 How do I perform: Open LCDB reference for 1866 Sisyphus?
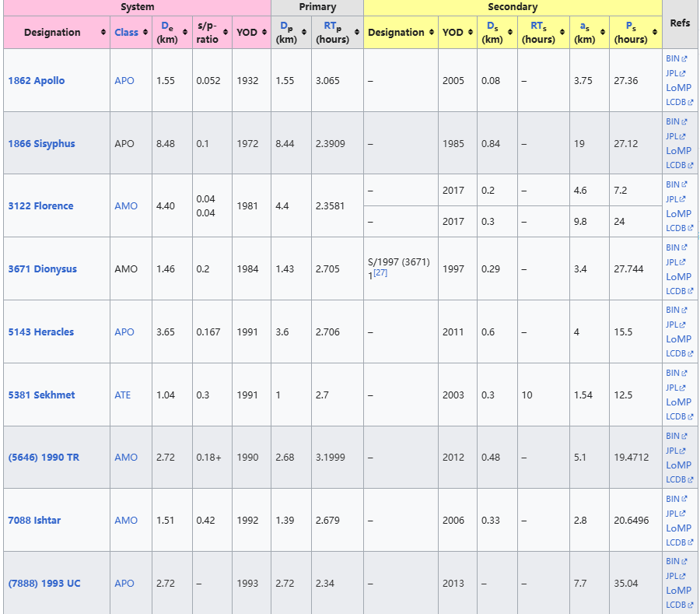coord(675,165)
